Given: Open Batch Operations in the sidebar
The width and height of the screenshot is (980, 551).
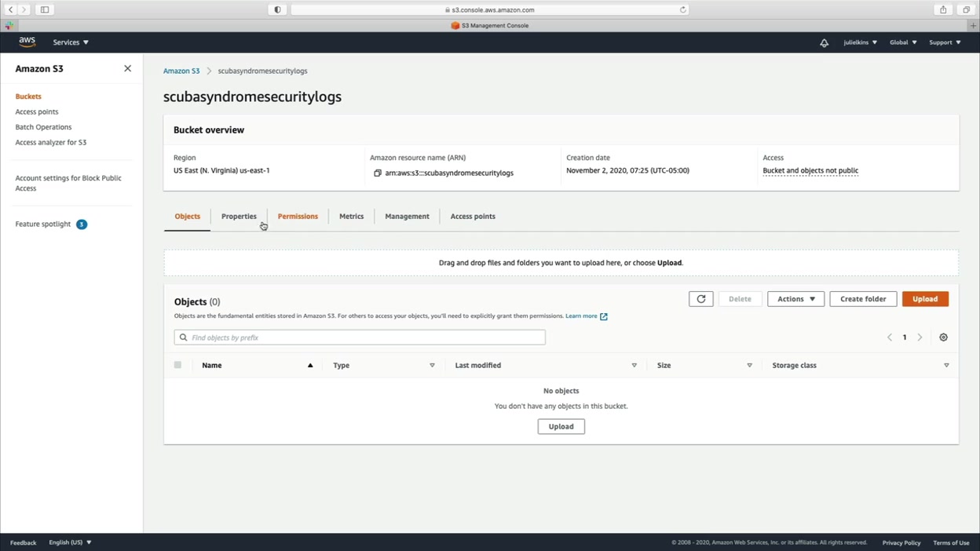Looking at the screenshot, I should [43, 127].
